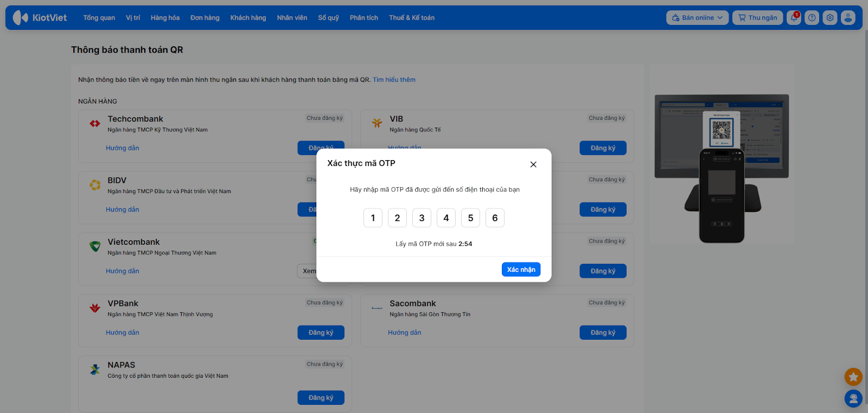
Task: Click the orange star floating button
Action: tap(853, 377)
